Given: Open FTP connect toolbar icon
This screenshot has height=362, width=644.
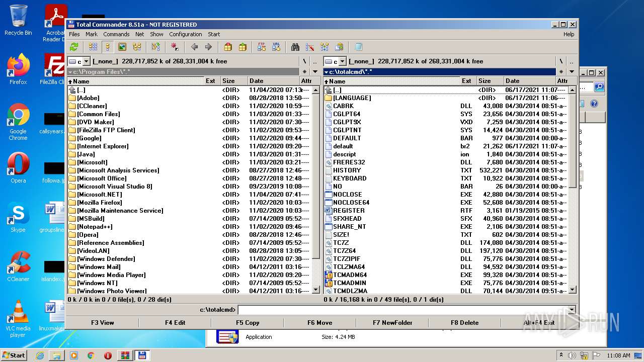Looking at the screenshot, I should tap(262, 47).
